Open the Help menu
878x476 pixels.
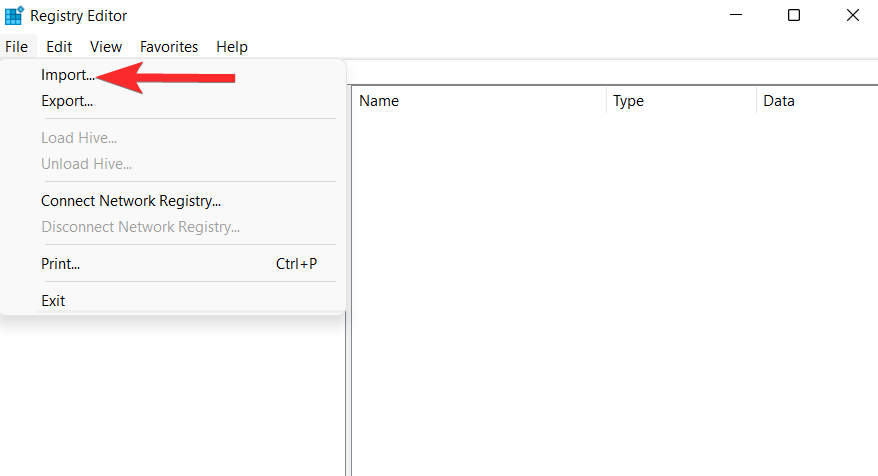[232, 47]
